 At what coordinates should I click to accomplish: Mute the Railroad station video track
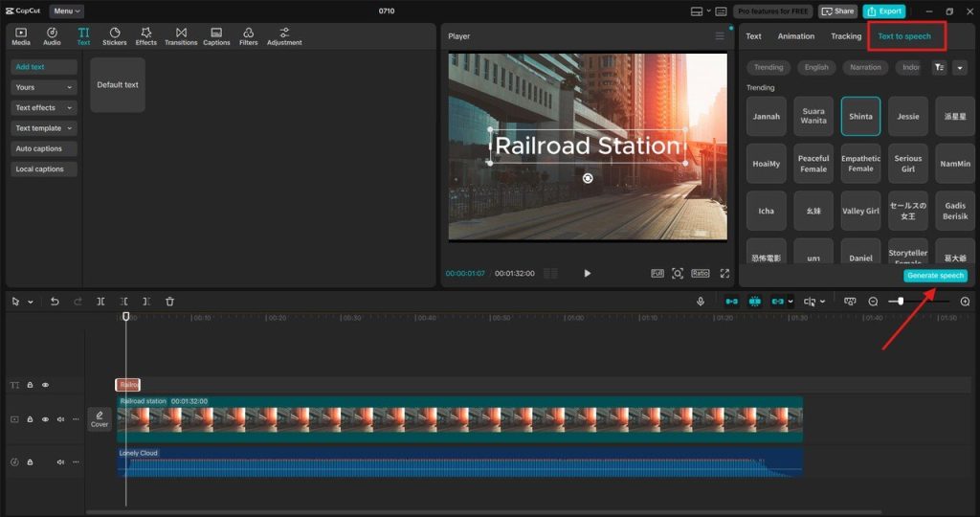tap(60, 418)
